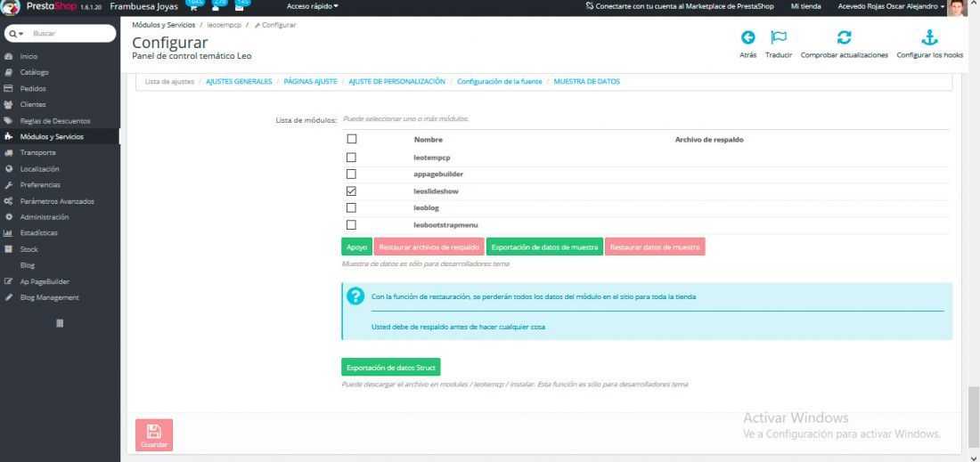Check the leoblog module checkbox
Viewport: 980px width, 462px height.
pyautogui.click(x=351, y=208)
